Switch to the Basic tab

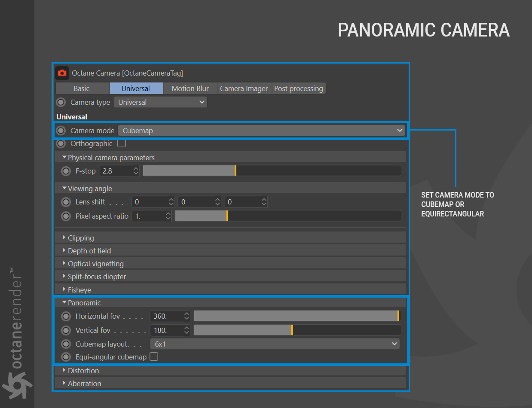(x=82, y=88)
